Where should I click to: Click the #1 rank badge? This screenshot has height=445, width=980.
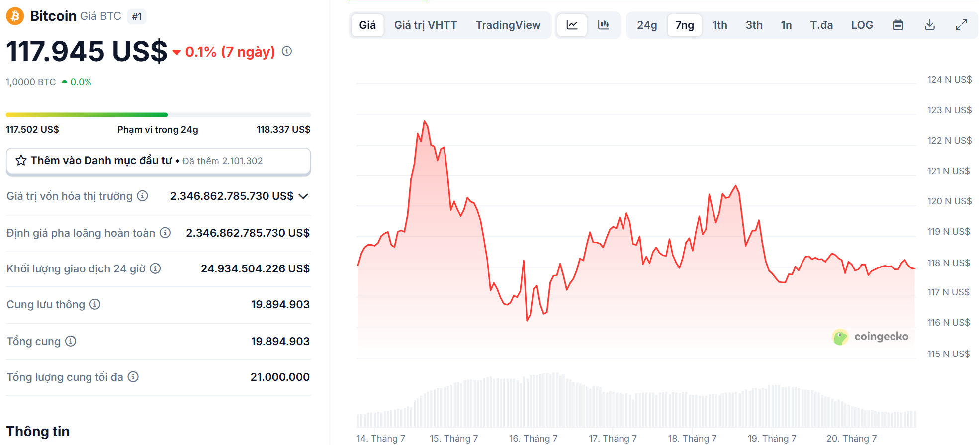pos(137,16)
